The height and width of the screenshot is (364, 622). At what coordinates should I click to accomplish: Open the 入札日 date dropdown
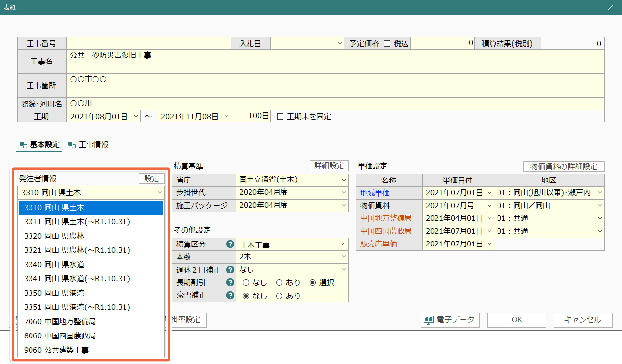click(x=340, y=43)
